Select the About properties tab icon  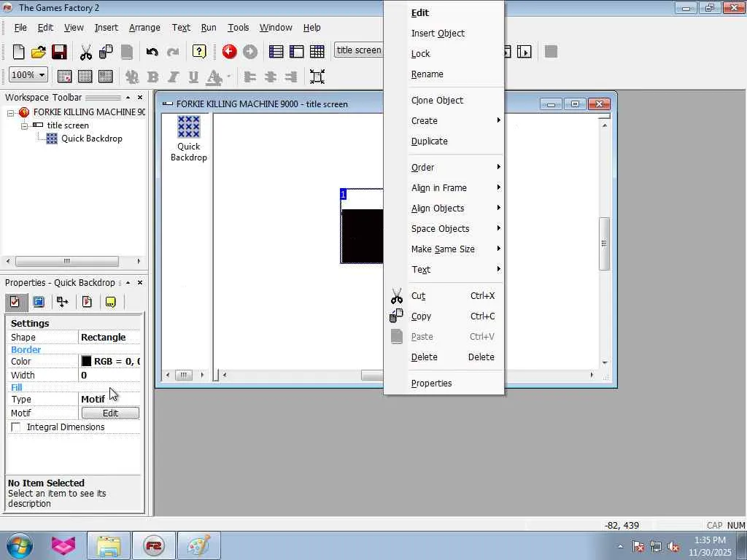coord(111,302)
